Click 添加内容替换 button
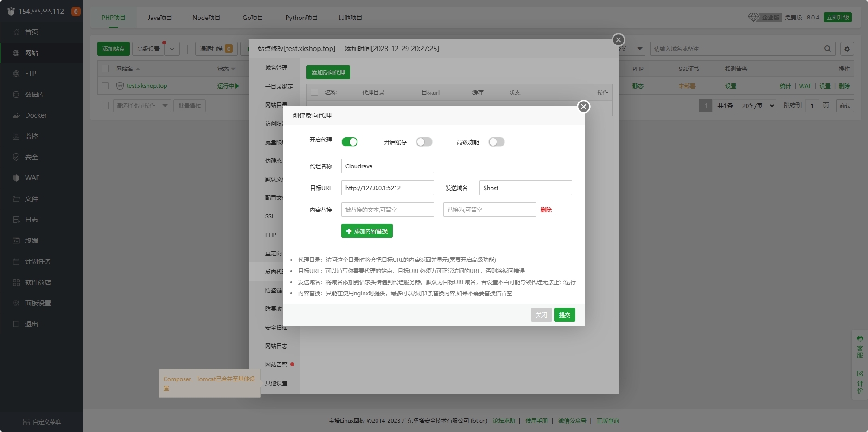Image resolution: width=868 pixels, height=432 pixels. [x=367, y=231]
